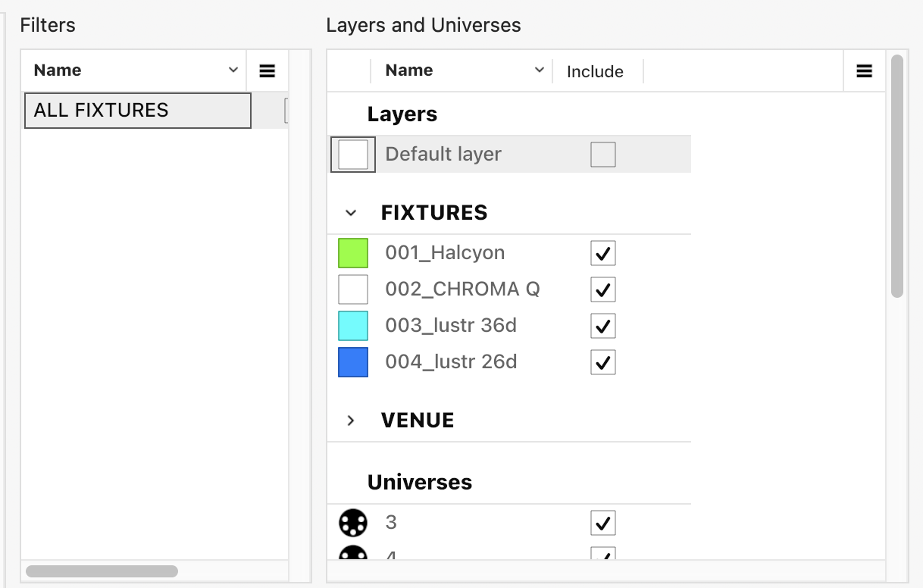The width and height of the screenshot is (923, 588).
Task: Open Name column dropdown in Layers panel
Action: click(539, 70)
